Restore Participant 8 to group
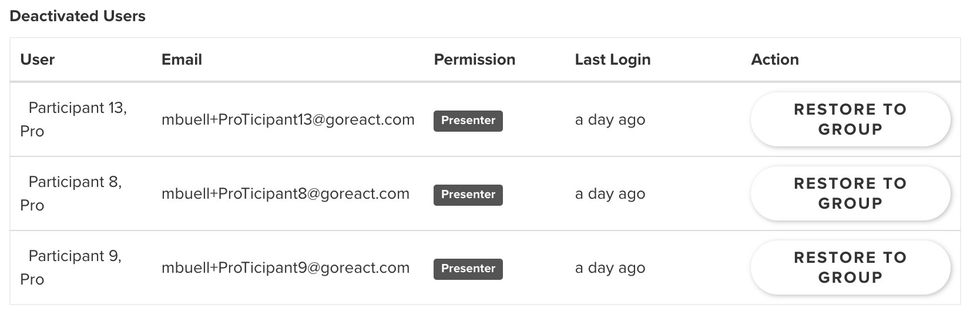The image size is (980, 321). pyautogui.click(x=850, y=193)
